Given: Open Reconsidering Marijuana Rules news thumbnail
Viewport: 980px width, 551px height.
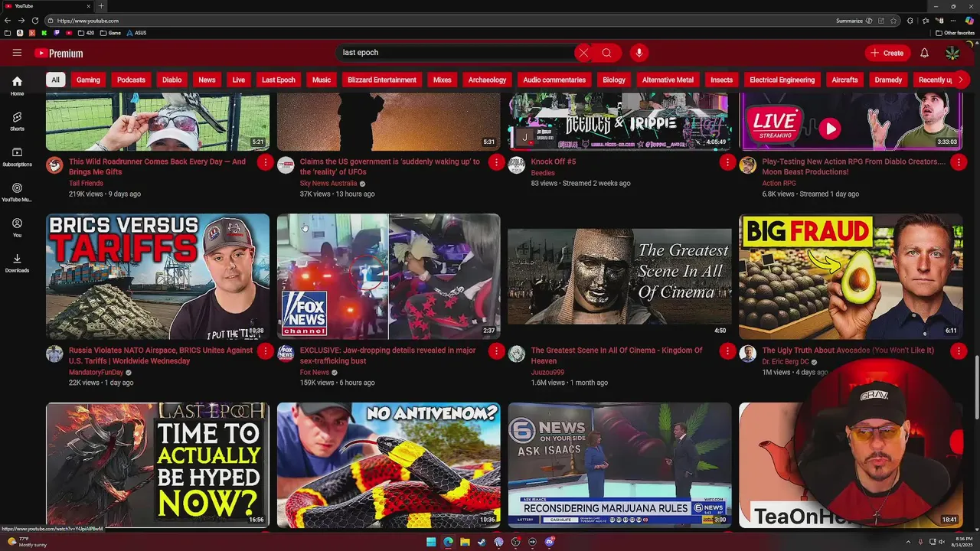Looking at the screenshot, I should point(620,465).
